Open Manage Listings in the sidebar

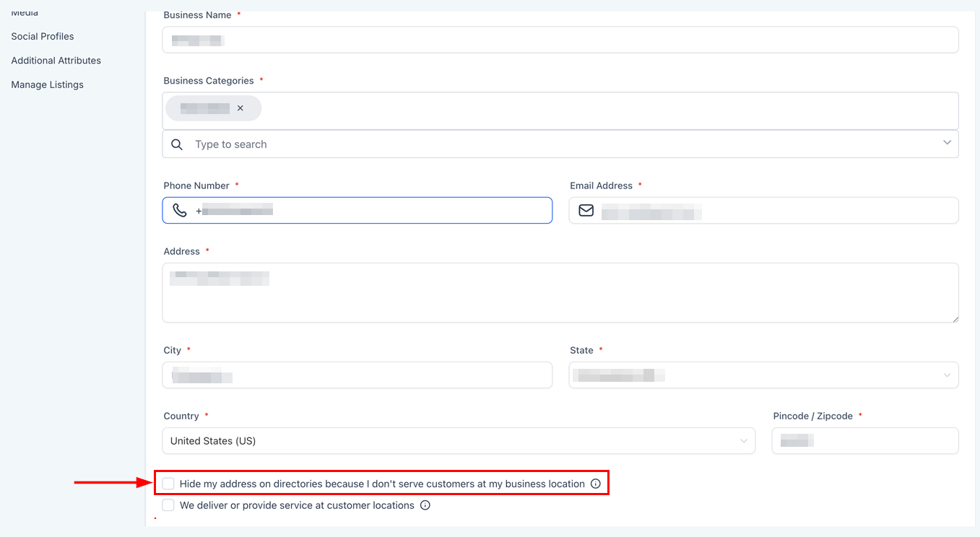[x=48, y=84]
